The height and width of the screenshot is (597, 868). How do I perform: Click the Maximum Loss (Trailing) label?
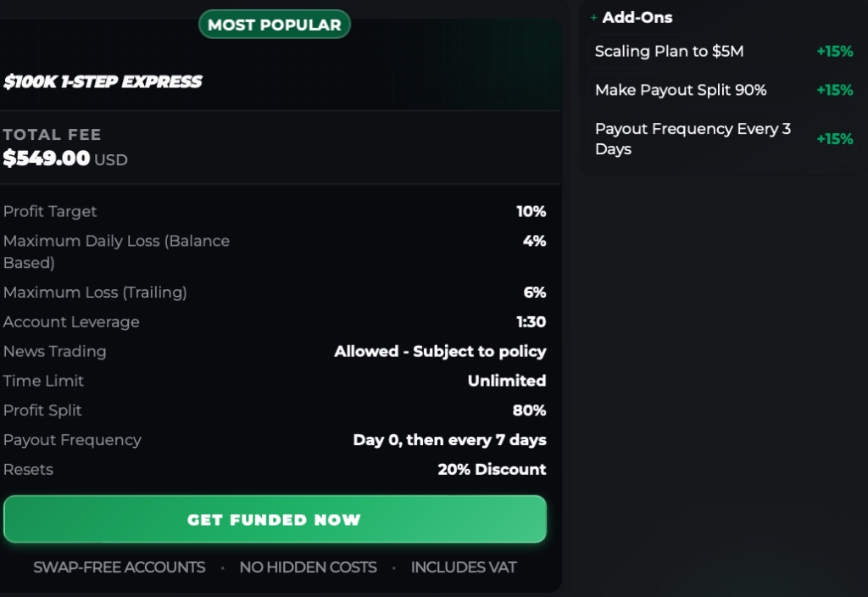[x=95, y=293]
